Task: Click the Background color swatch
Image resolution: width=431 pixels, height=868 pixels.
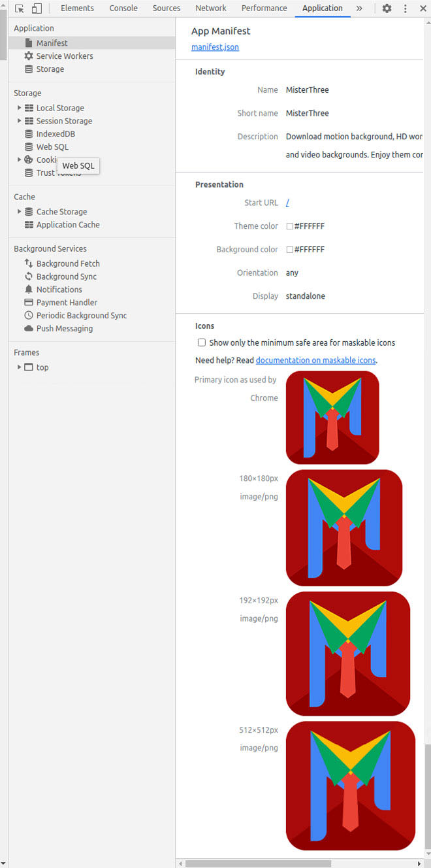Action: 289,250
